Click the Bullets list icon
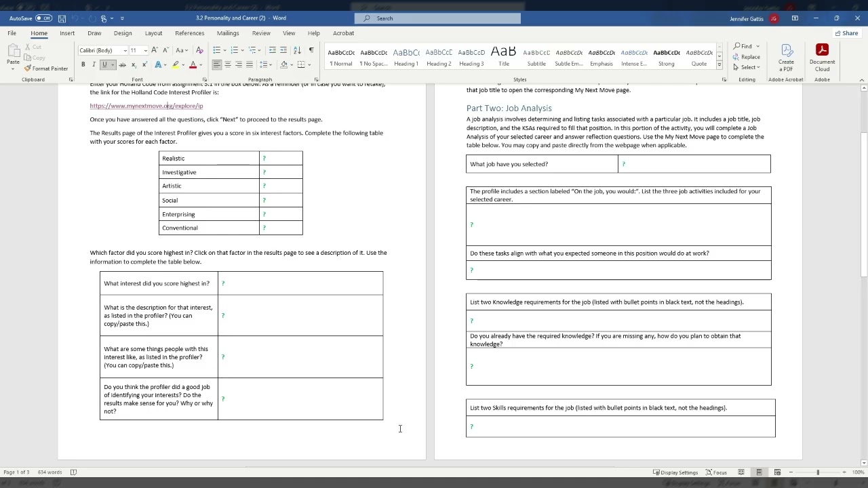The image size is (868, 488). [x=216, y=50]
